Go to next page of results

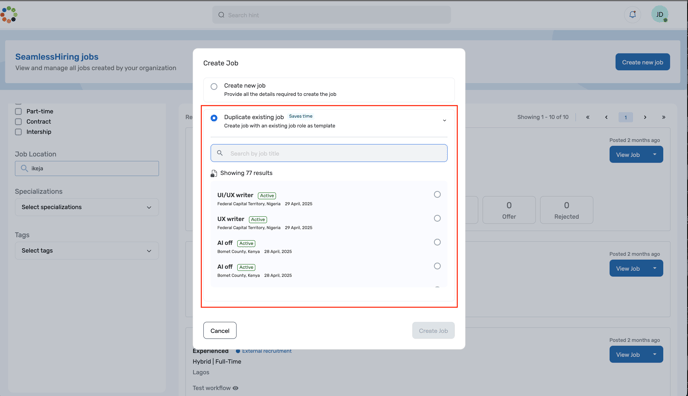click(645, 117)
